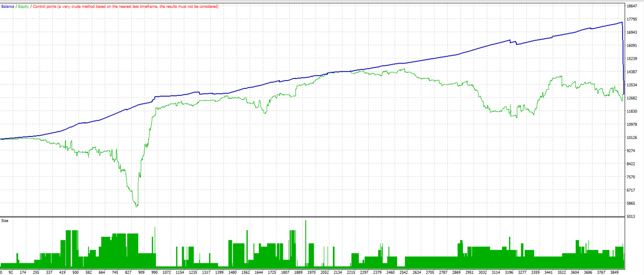Click the green Equity legend label
Image resolution: width=644 pixels, height=275 pixels.
coord(23,6)
